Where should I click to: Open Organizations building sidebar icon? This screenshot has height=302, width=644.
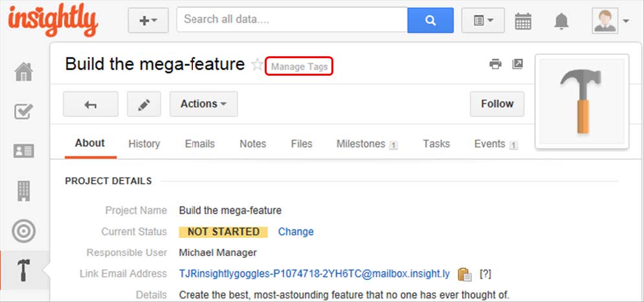pyautogui.click(x=24, y=191)
